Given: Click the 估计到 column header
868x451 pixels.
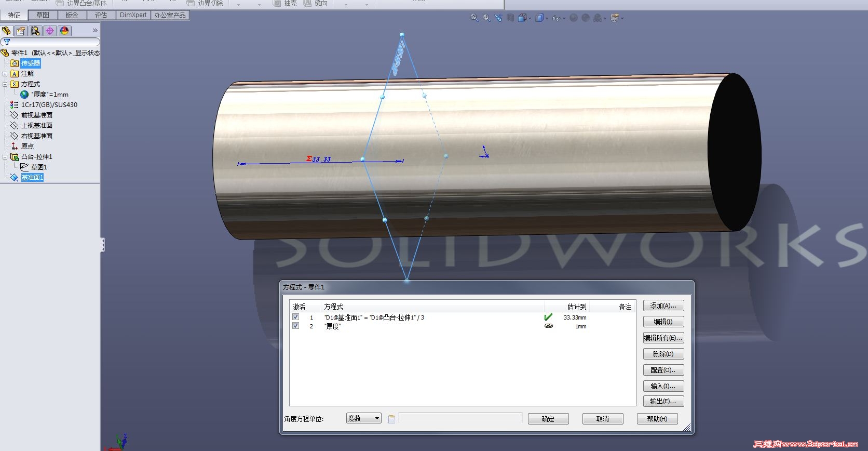Looking at the screenshot, I should coord(567,307).
